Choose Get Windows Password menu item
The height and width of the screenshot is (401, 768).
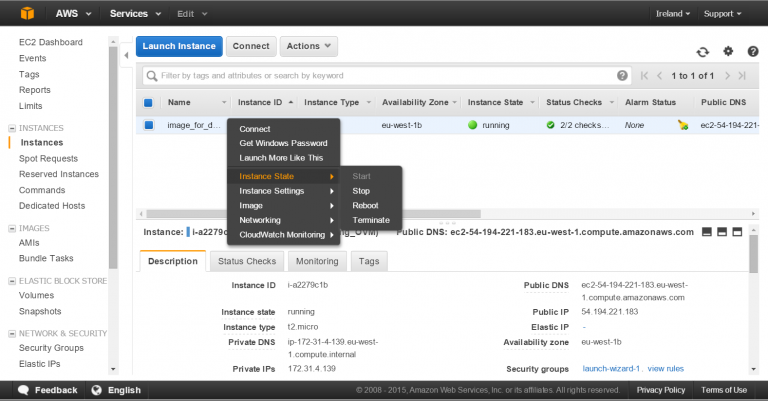[283, 143]
